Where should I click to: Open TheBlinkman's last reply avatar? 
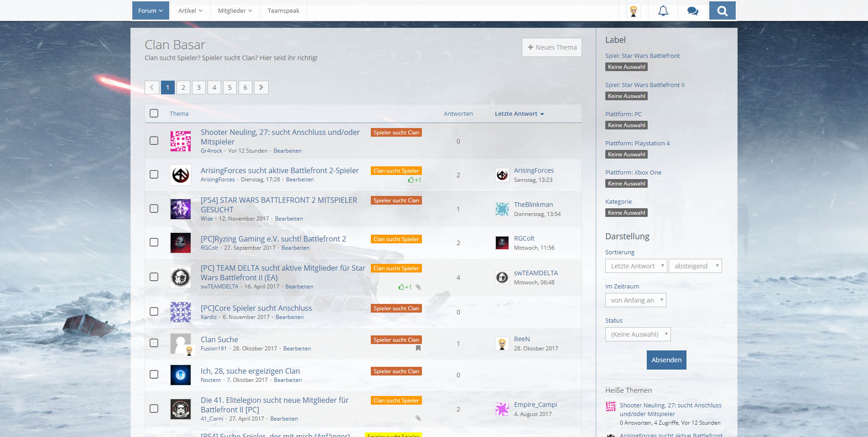(x=502, y=209)
